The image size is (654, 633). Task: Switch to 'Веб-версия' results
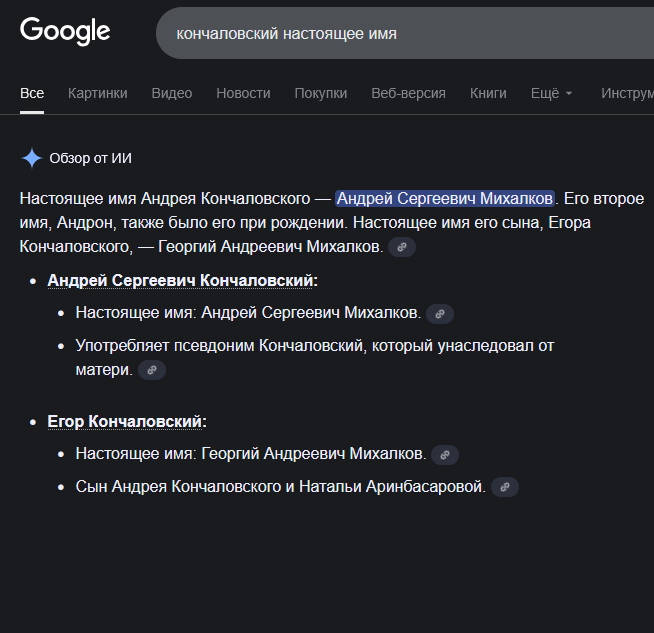pos(408,93)
